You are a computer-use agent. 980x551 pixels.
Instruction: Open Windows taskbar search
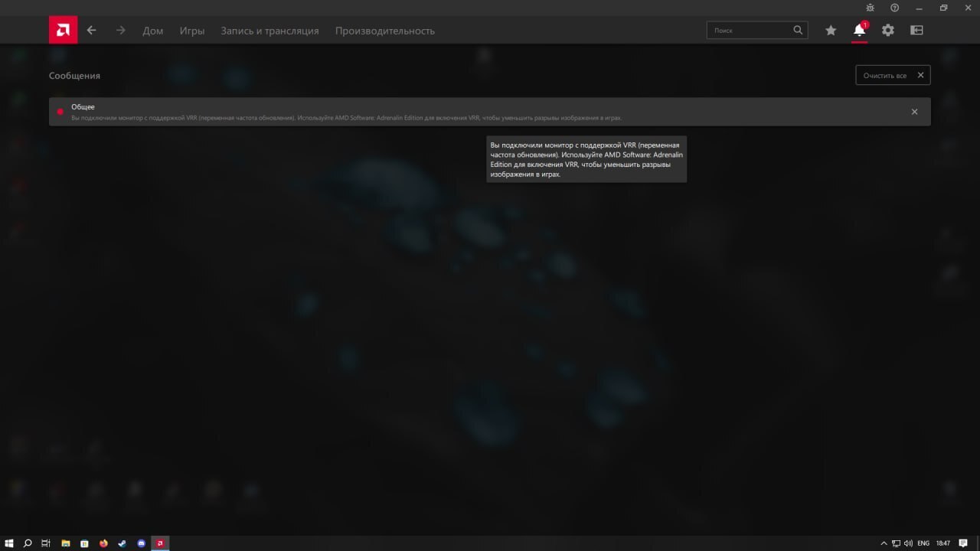28,543
